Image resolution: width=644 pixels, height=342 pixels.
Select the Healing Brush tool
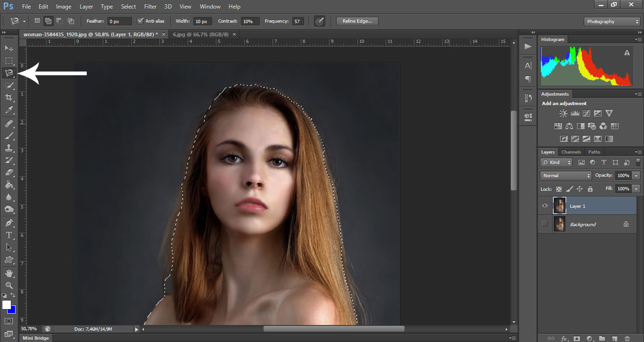(9, 123)
